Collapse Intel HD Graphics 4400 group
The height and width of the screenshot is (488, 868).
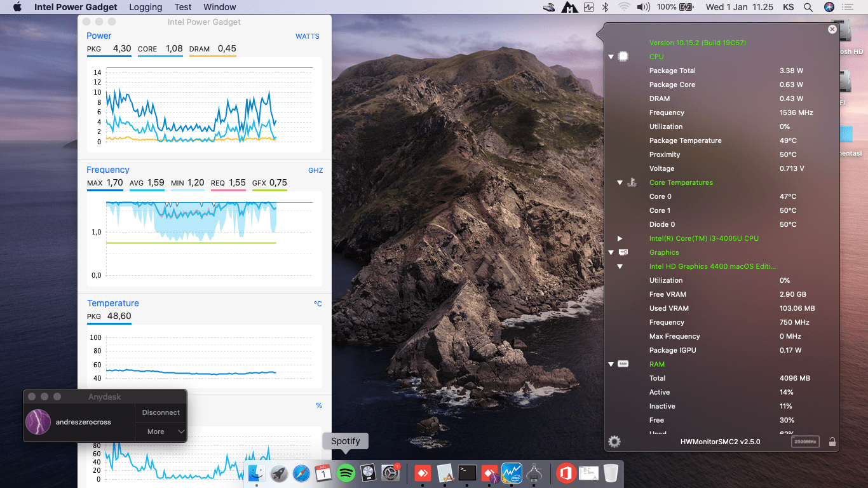[620, 266]
